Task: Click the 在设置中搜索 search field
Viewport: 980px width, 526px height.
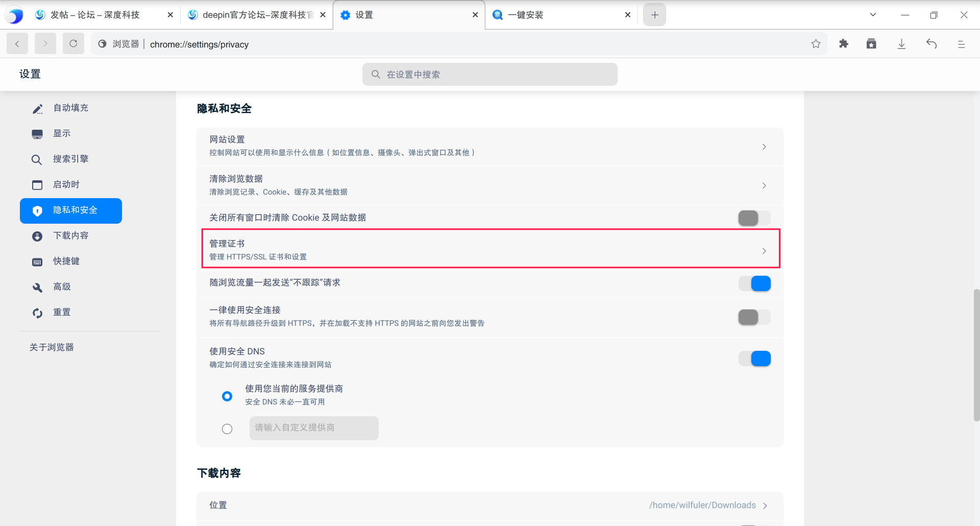Action: (490, 75)
